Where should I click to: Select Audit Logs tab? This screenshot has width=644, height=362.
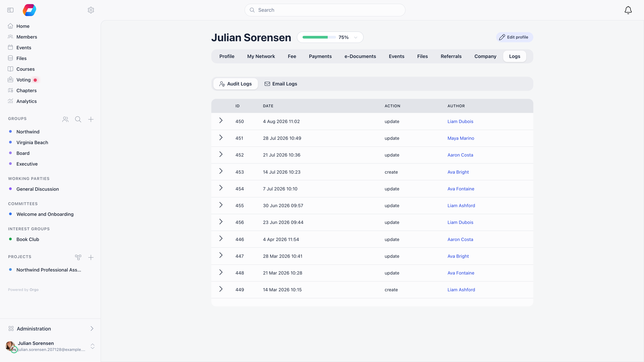[235, 84]
